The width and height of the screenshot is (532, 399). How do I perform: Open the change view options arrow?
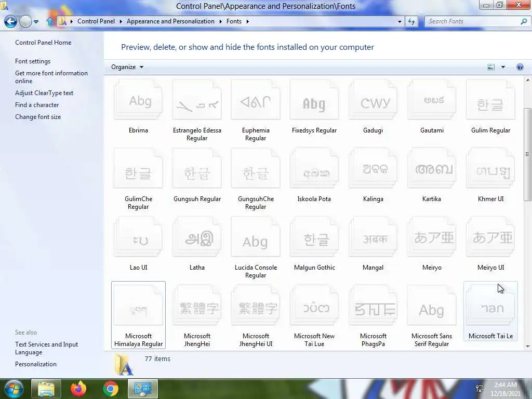503,67
